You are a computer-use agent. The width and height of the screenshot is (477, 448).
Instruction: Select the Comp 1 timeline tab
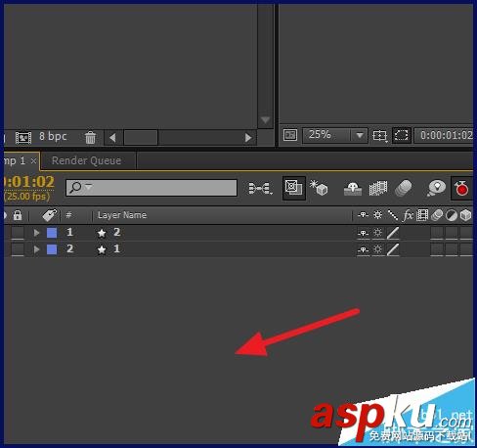point(15,160)
